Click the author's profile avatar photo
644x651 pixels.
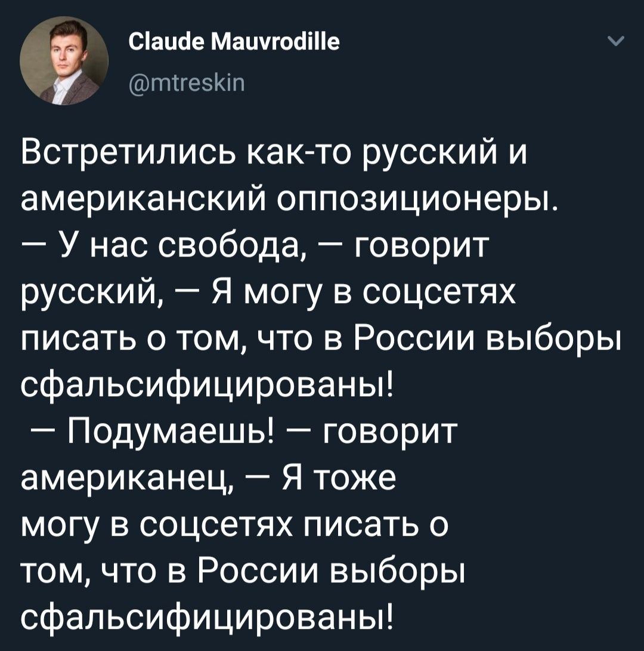point(64,61)
